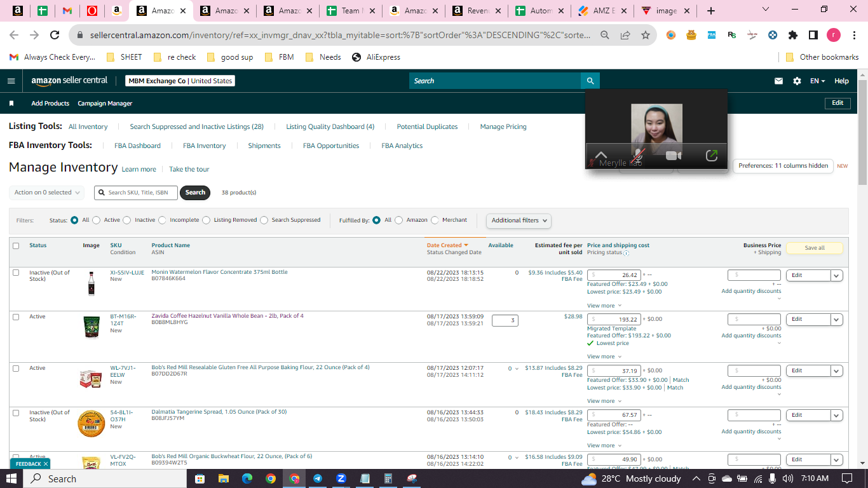Screen dimensions: 868x488
Task: Expand View more under the Zavida price
Action: pyautogui.click(x=604, y=356)
